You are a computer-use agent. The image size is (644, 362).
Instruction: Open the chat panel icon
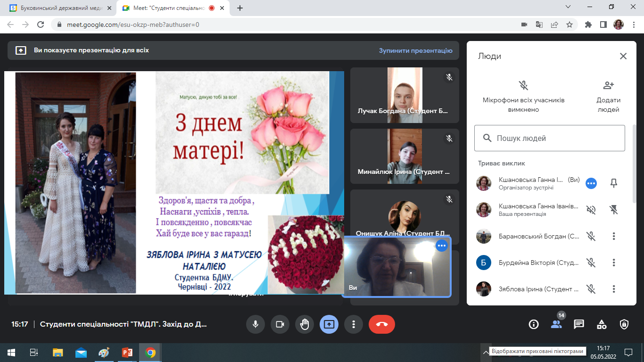coord(579,324)
